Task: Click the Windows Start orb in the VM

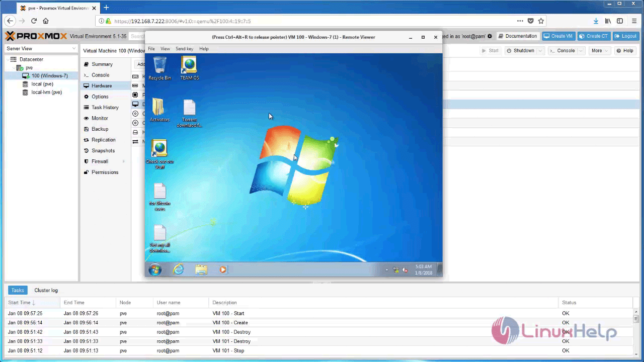Action: pyautogui.click(x=155, y=269)
